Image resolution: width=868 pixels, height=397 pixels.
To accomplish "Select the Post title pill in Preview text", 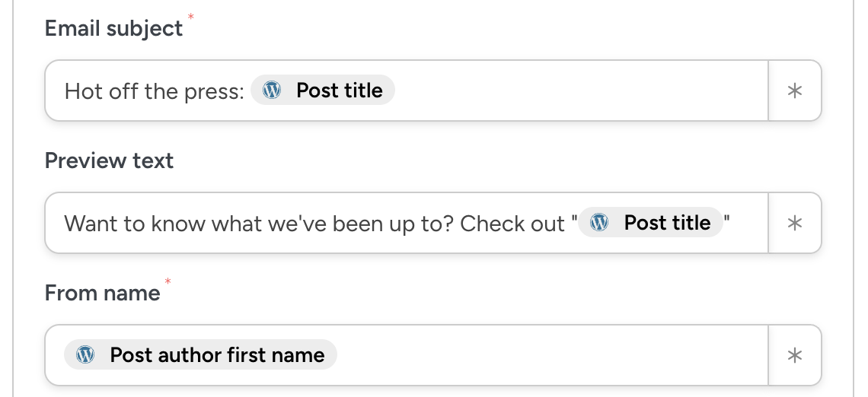I will pyautogui.click(x=667, y=223).
